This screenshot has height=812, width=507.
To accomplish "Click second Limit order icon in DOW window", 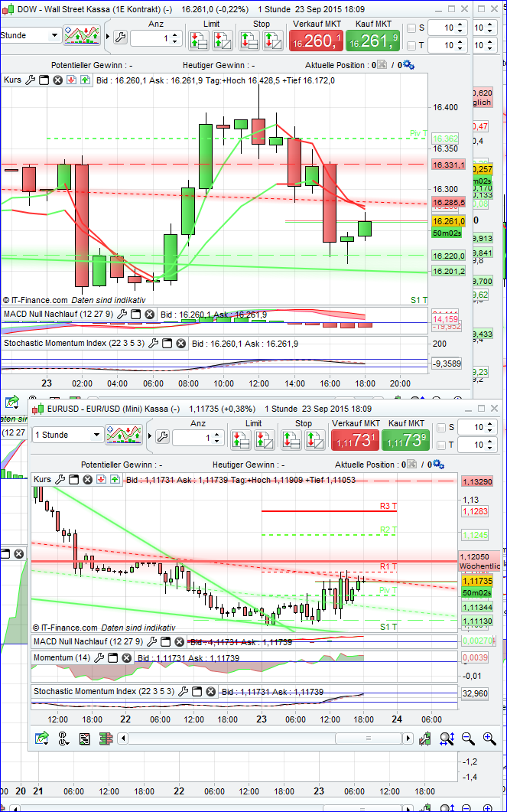I will [x=221, y=40].
